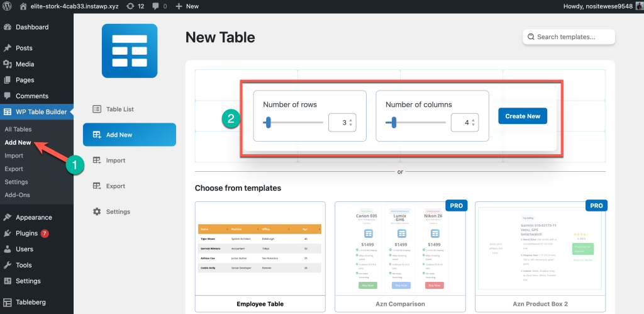This screenshot has width=644, height=314.
Task: Click the updates icon showing 12
Action: click(129, 6)
